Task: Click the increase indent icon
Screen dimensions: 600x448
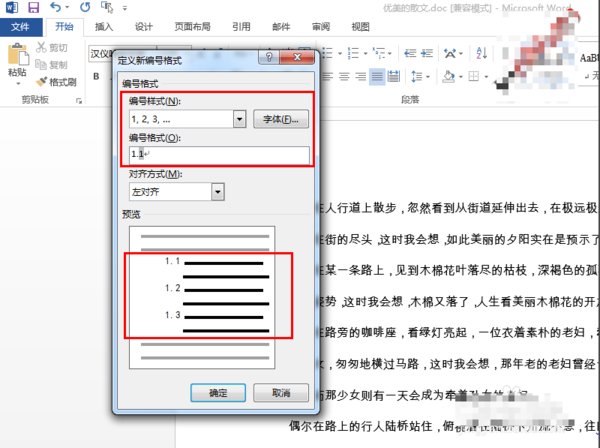Action: 427,53
